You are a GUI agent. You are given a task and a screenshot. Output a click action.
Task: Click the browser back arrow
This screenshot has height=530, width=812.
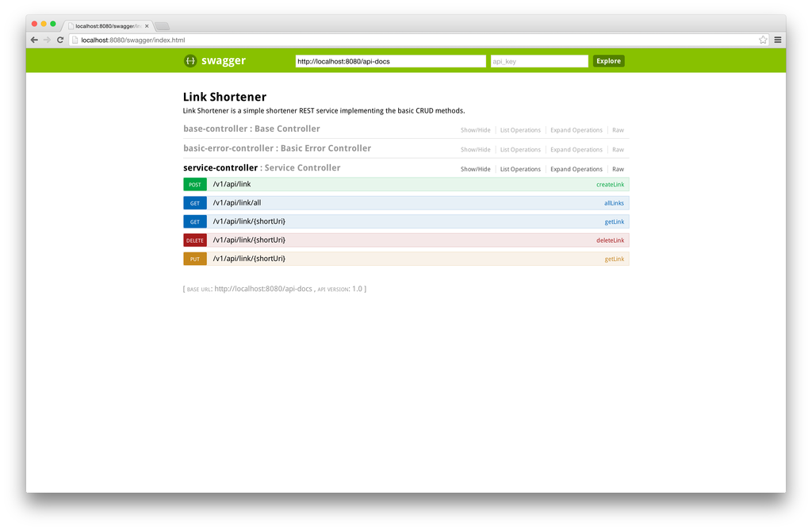[x=34, y=40]
